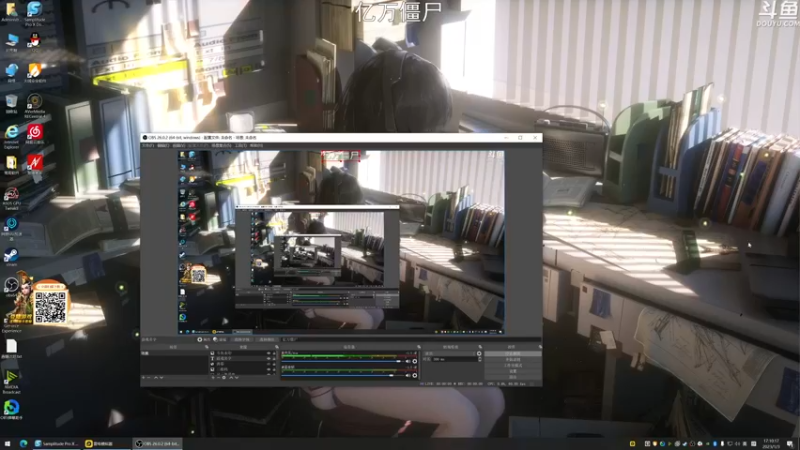Toggle lock of the text (T) source
The height and width of the screenshot is (450, 800).
tap(274, 358)
